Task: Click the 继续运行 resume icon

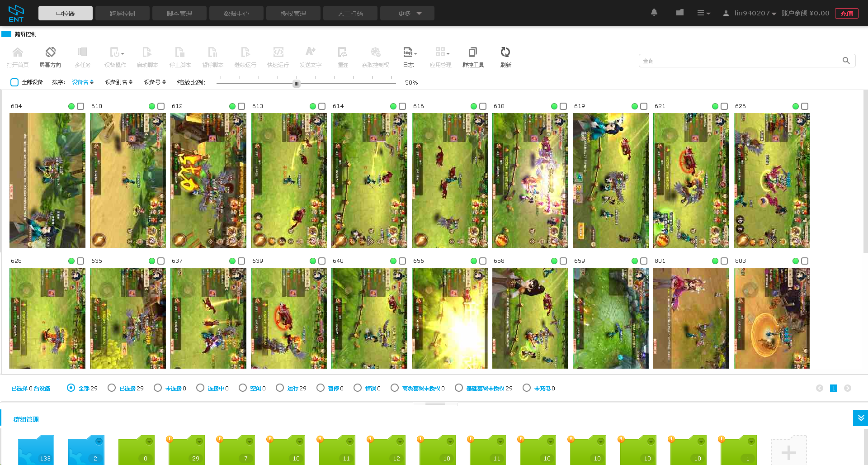Action: pos(245,52)
